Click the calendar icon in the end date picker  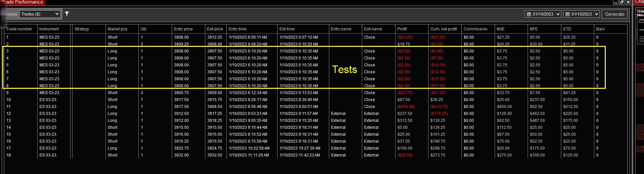pos(568,14)
